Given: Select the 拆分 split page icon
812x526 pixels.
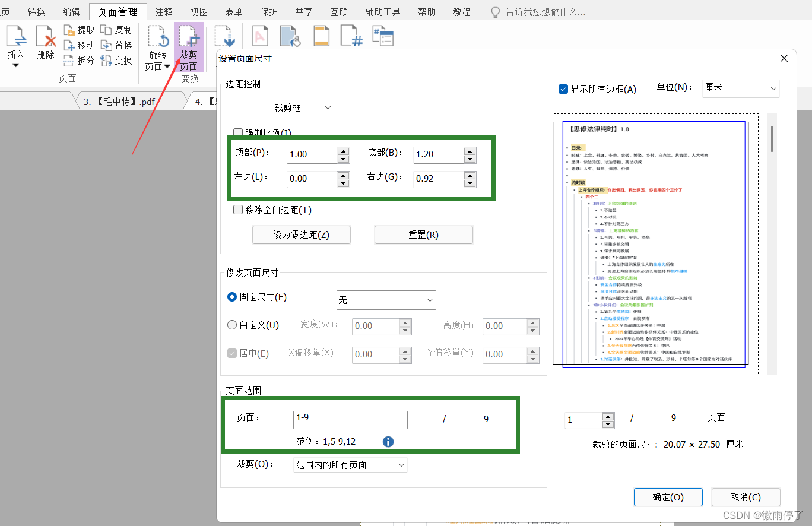Looking at the screenshot, I should pyautogui.click(x=84, y=60).
